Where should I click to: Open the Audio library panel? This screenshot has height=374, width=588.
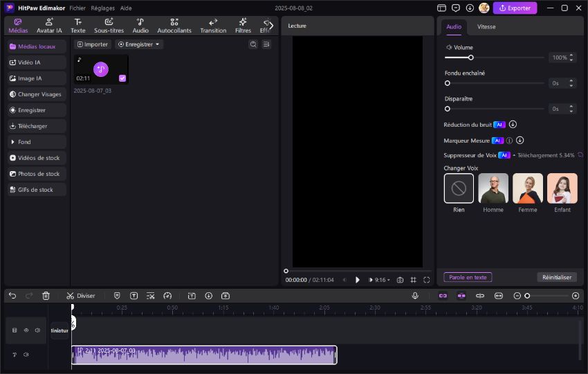(x=140, y=26)
